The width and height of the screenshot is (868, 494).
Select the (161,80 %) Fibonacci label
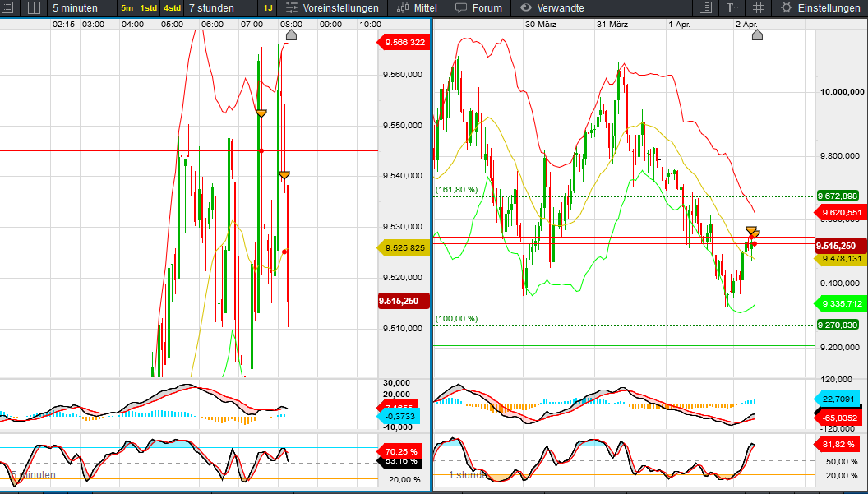pos(457,190)
